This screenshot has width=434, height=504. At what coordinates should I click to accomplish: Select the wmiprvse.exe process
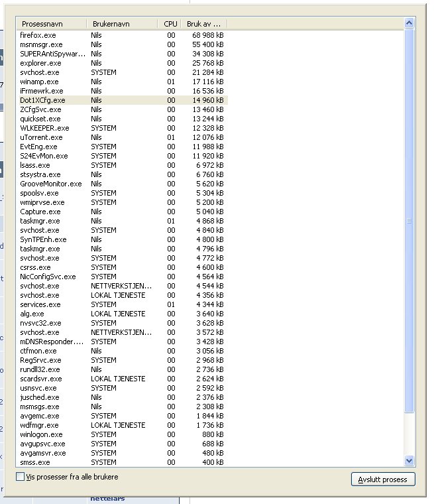[x=122, y=202]
